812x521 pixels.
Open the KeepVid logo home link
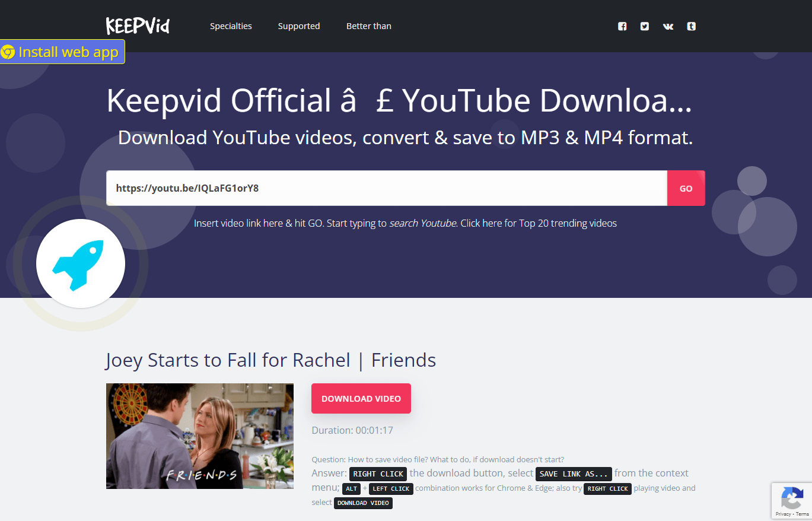click(138, 26)
